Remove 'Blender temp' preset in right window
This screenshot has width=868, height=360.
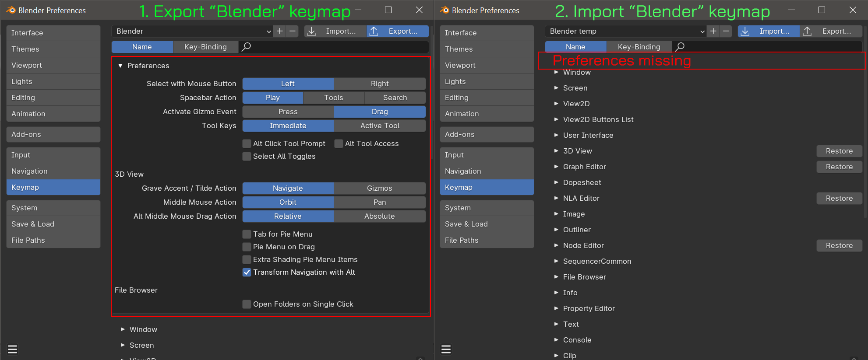726,31
